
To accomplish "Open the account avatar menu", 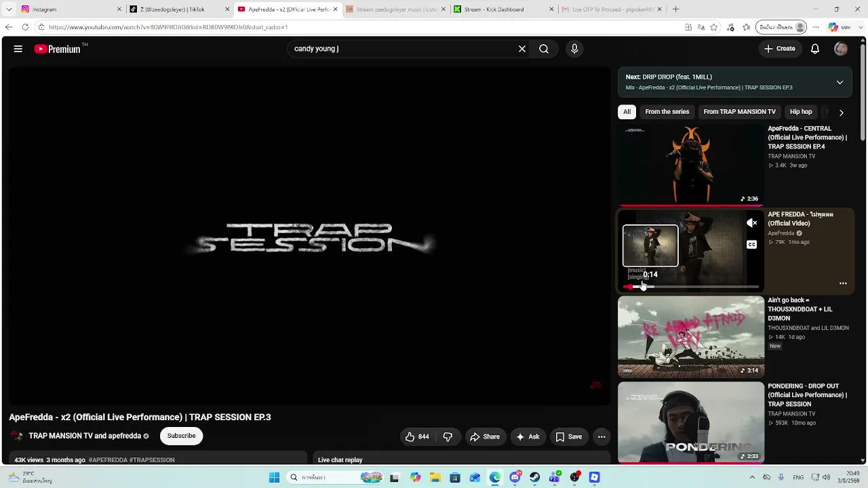I will click(x=841, y=49).
